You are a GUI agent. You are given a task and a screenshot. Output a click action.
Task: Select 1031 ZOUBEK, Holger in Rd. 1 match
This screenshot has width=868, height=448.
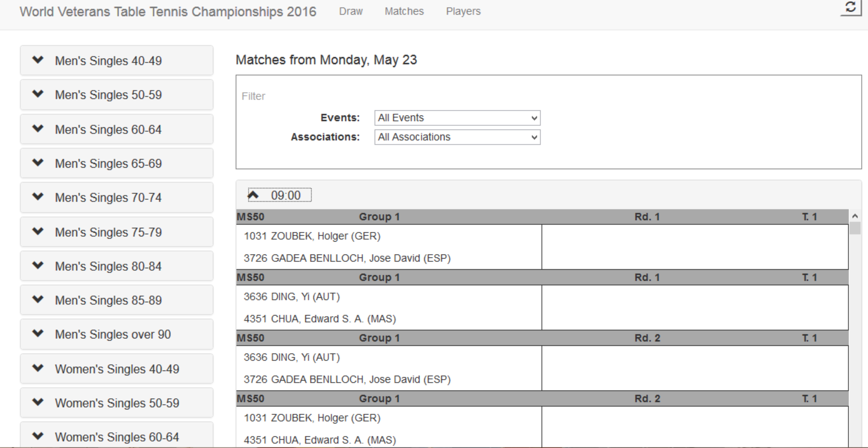coord(312,236)
